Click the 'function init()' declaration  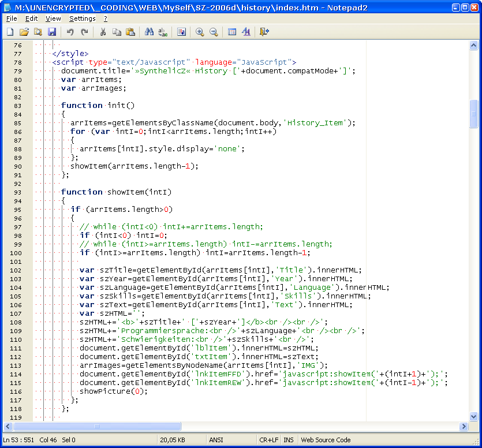tap(98, 106)
